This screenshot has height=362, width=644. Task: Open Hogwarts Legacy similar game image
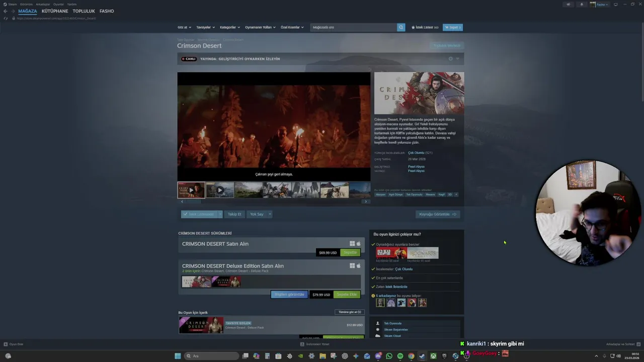423,253
